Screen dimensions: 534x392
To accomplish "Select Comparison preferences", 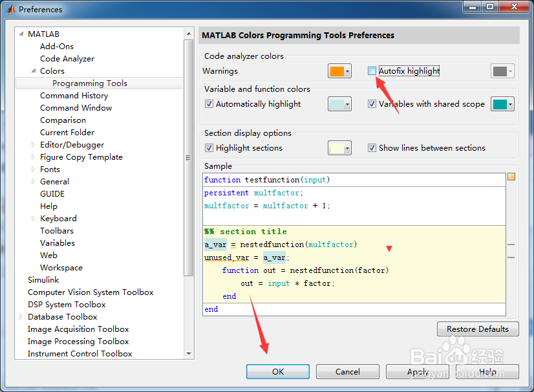I will tap(63, 120).
